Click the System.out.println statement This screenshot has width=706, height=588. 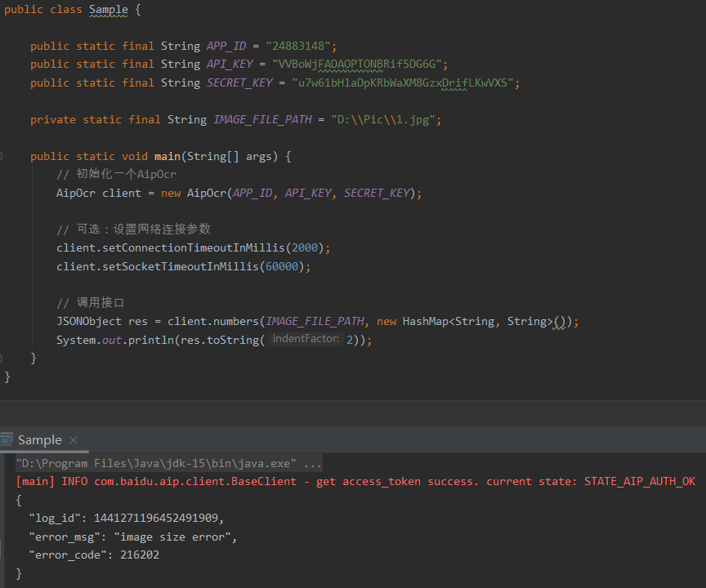click(214, 340)
